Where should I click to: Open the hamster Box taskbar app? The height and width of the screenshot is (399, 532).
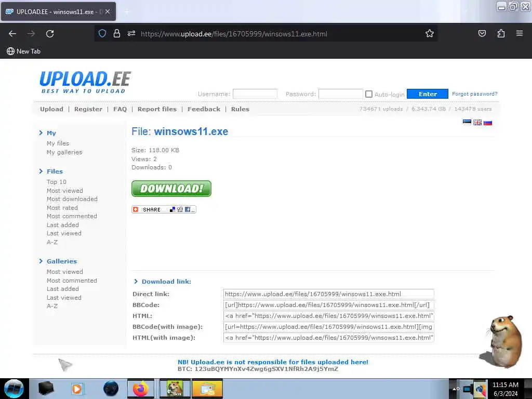175,389
